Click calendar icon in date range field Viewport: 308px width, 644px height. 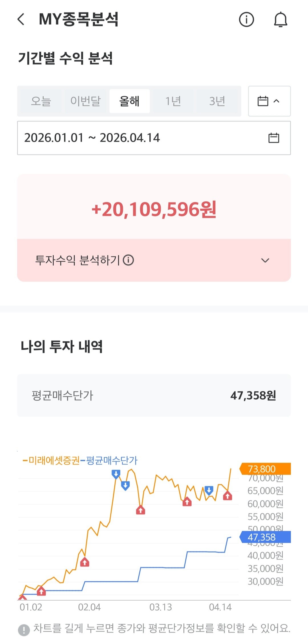tap(273, 138)
